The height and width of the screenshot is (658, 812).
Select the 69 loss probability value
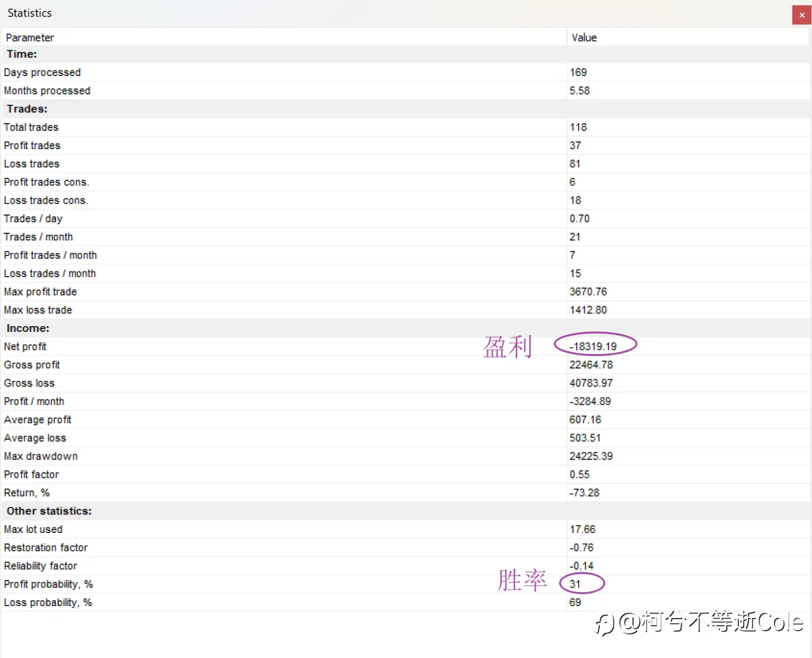pyautogui.click(x=575, y=603)
